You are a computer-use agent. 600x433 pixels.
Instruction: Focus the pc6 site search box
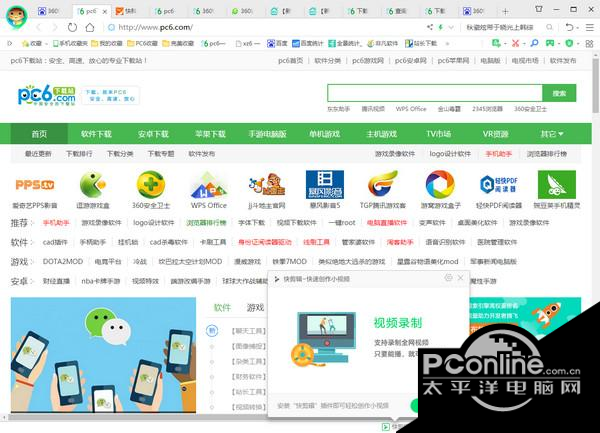[435, 93]
